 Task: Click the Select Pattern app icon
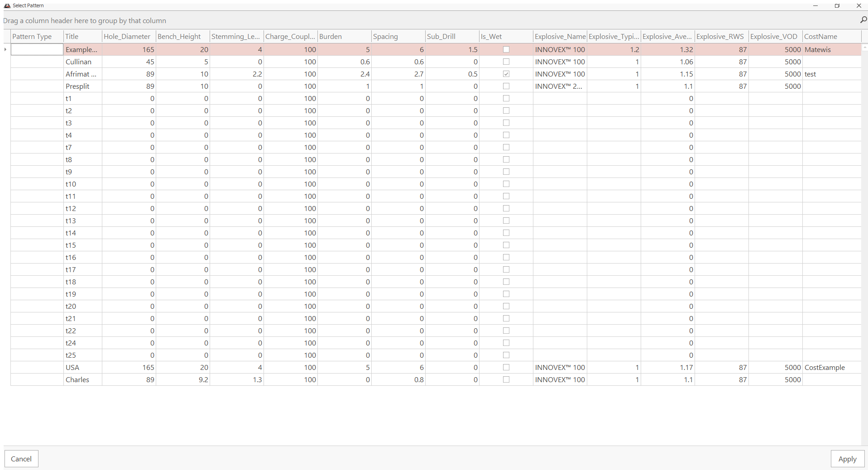click(7, 5)
